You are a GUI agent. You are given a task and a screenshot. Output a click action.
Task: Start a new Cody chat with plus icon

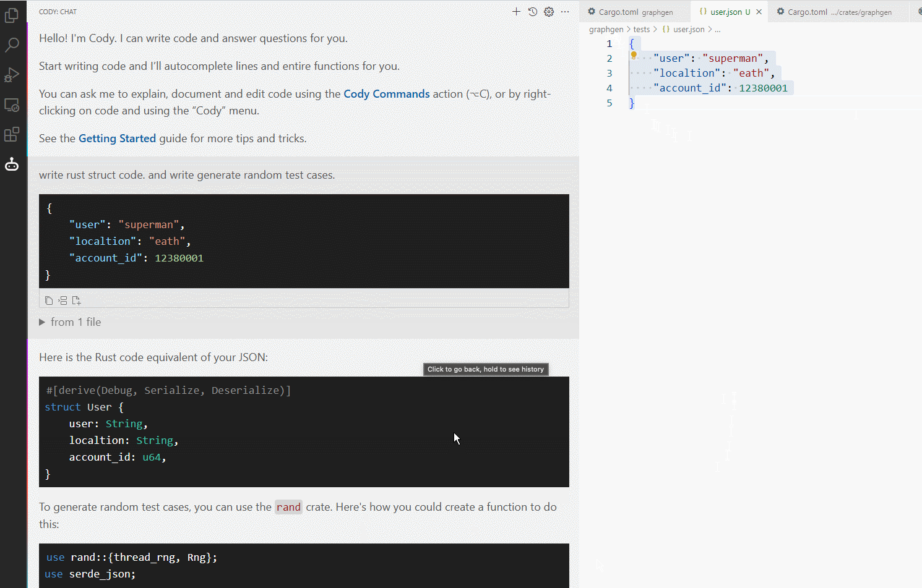[516, 12]
